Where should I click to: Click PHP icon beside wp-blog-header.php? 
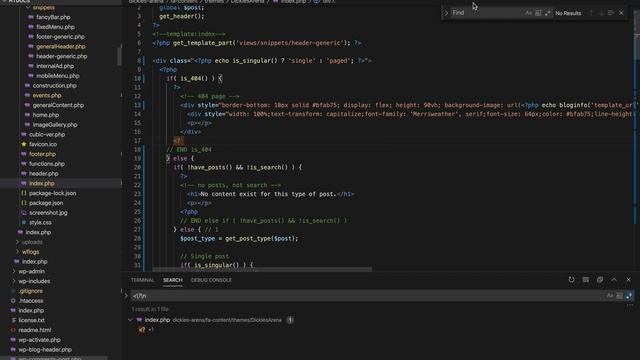[13, 350]
